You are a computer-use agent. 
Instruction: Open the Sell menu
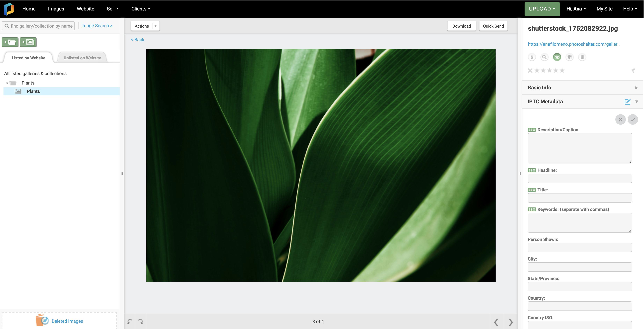(112, 9)
